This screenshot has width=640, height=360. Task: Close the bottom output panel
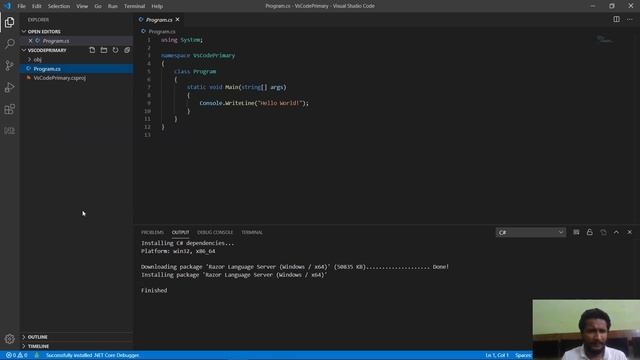[x=630, y=232]
